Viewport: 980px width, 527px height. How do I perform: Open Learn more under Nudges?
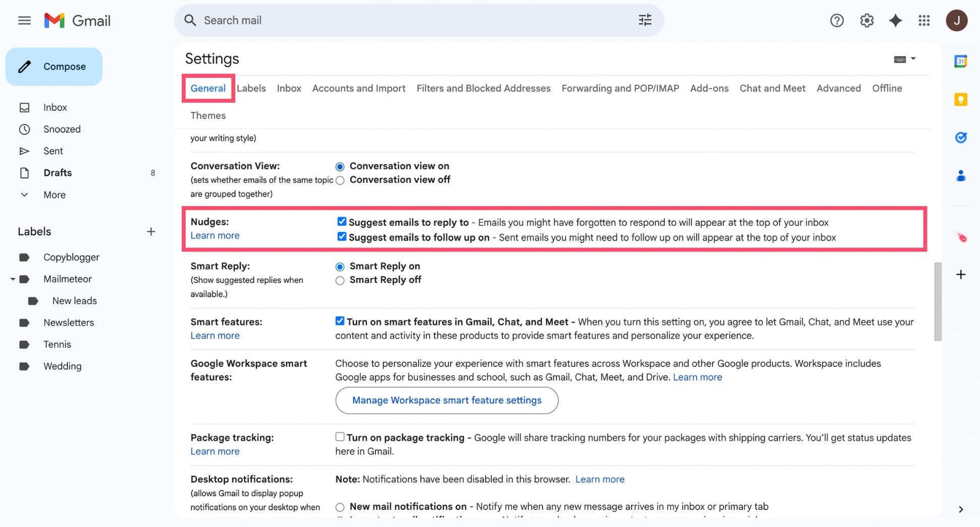coord(215,235)
